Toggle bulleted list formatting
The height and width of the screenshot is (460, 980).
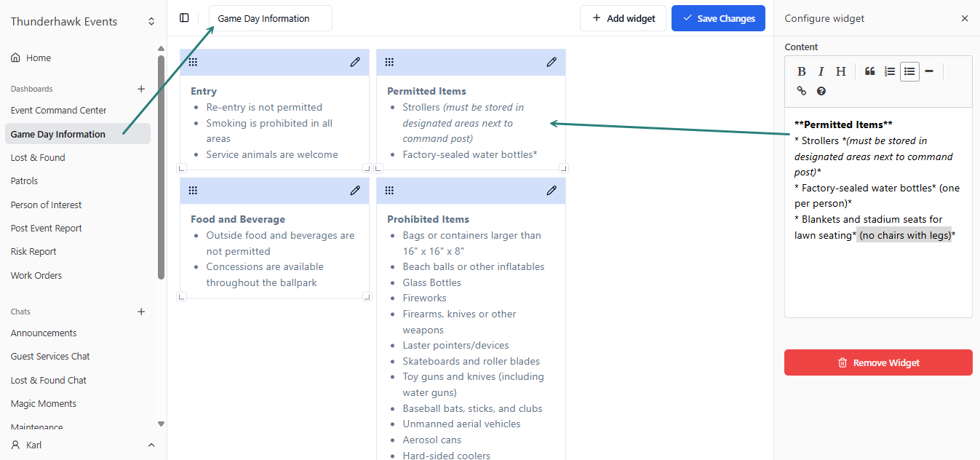click(x=909, y=71)
